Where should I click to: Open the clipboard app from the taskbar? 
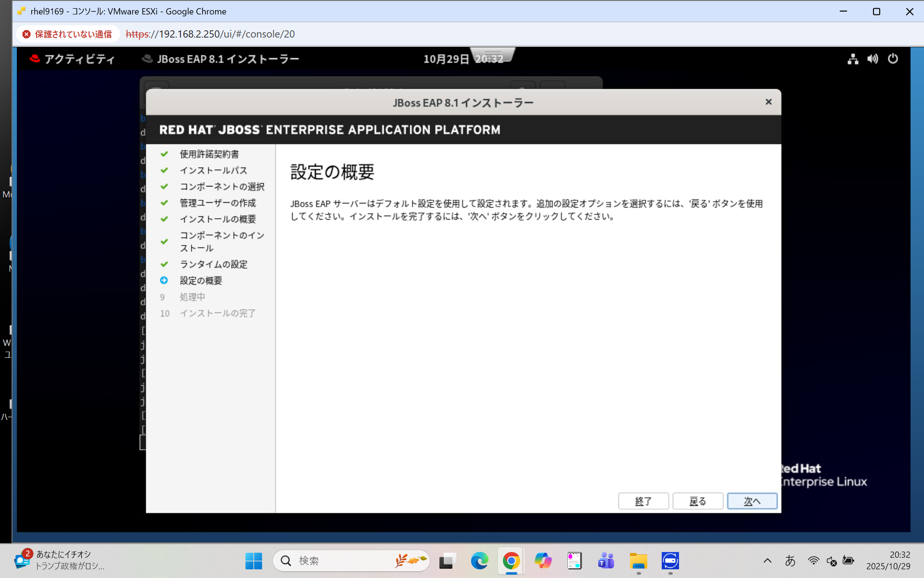574,561
